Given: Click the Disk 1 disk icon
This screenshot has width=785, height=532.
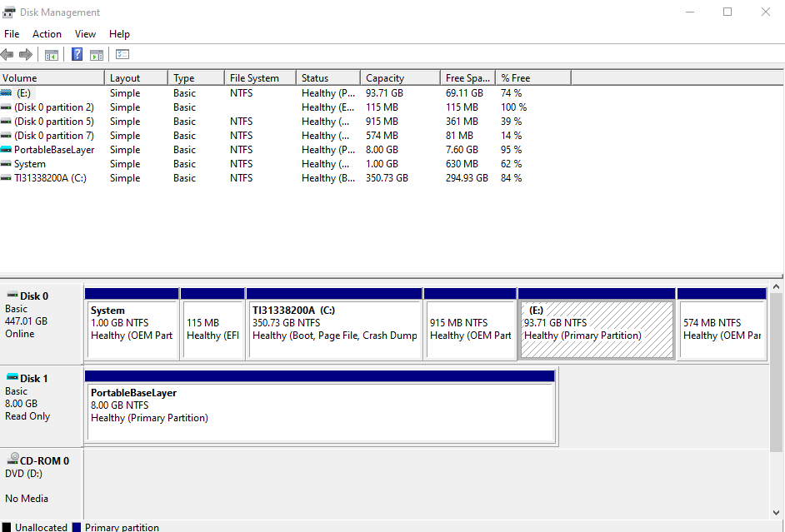Looking at the screenshot, I should pyautogui.click(x=12, y=378).
